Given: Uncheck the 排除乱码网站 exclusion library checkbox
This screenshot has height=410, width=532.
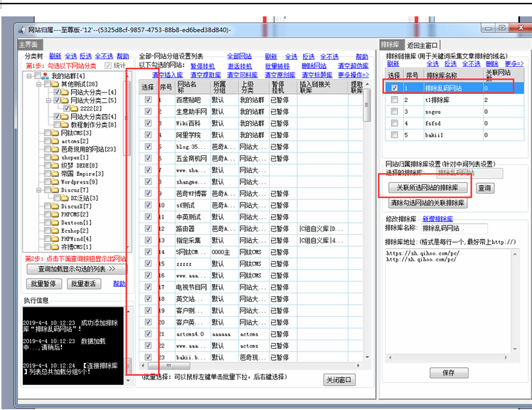Looking at the screenshot, I should click(x=394, y=88).
